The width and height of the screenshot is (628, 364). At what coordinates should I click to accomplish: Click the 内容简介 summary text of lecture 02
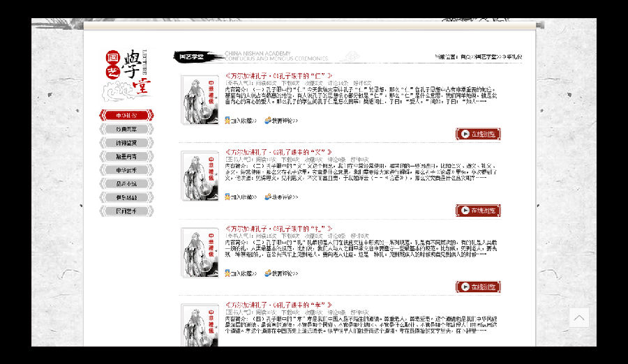(361, 172)
